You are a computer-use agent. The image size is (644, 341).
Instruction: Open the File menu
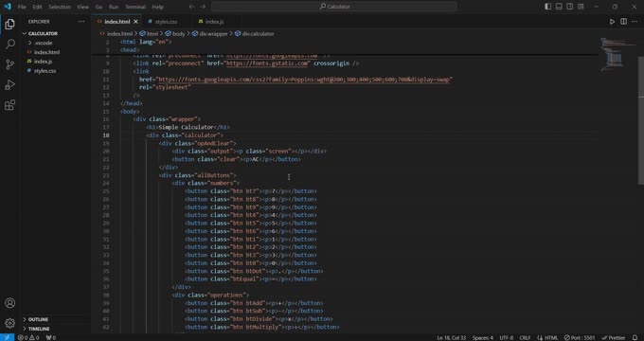tap(22, 7)
